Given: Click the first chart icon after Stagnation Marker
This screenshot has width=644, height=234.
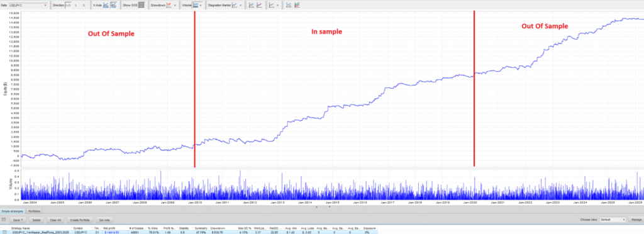Looking at the screenshot, I should pos(251,5).
